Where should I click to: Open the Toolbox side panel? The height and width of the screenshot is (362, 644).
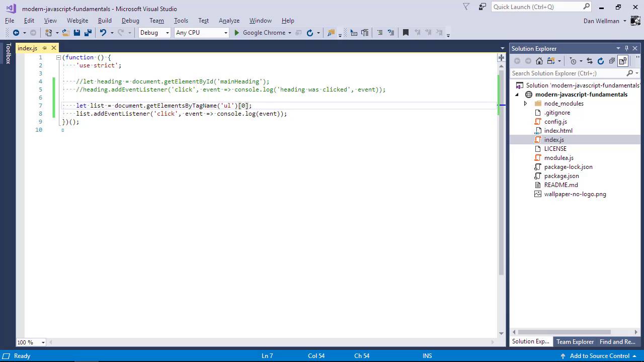tap(8, 53)
